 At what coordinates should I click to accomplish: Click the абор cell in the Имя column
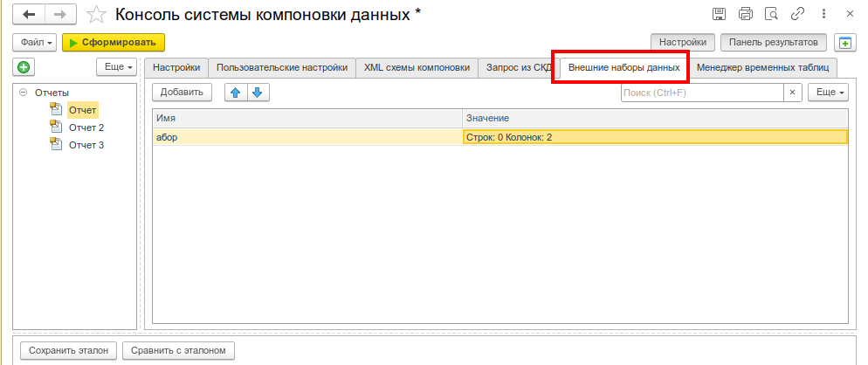307,137
